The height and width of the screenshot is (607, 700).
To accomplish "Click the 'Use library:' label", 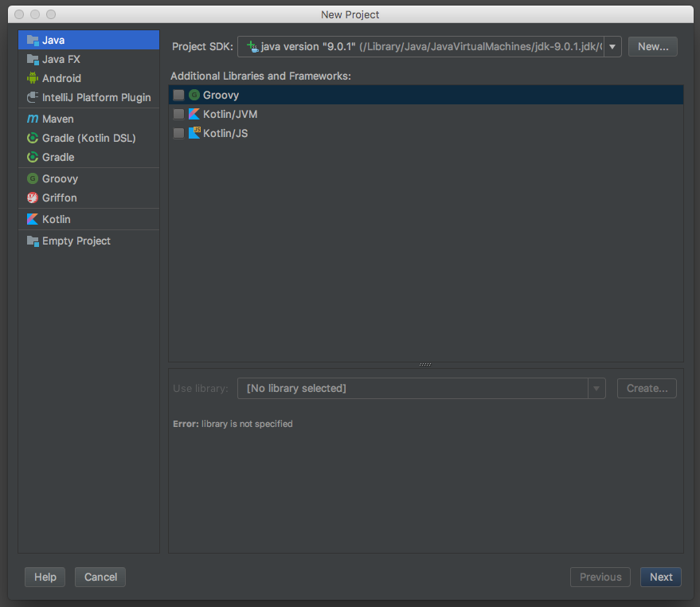I will pos(201,389).
